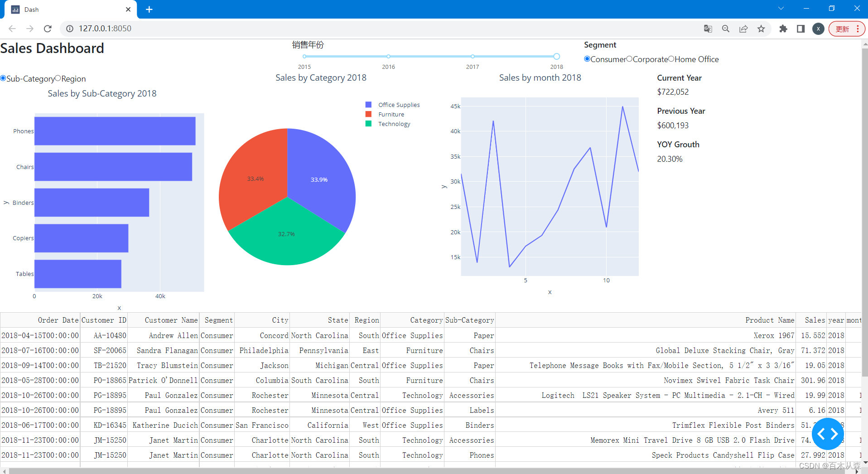Click Avery 511 product cell
This screenshot has height=474, width=868.
coord(646,410)
